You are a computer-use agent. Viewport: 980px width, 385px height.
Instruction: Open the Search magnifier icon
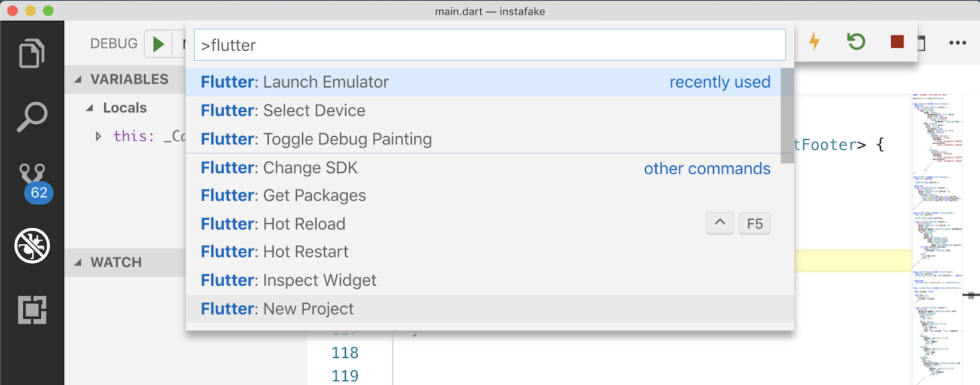coord(32,116)
